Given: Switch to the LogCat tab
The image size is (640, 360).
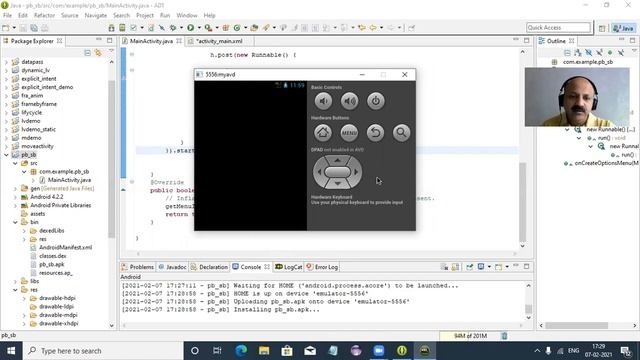Looking at the screenshot, I should (x=289, y=267).
